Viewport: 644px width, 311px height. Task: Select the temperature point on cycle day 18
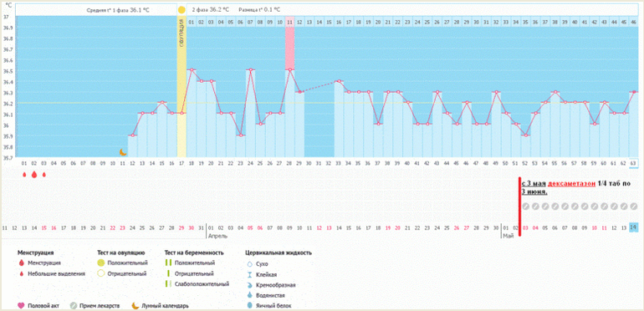coord(192,69)
